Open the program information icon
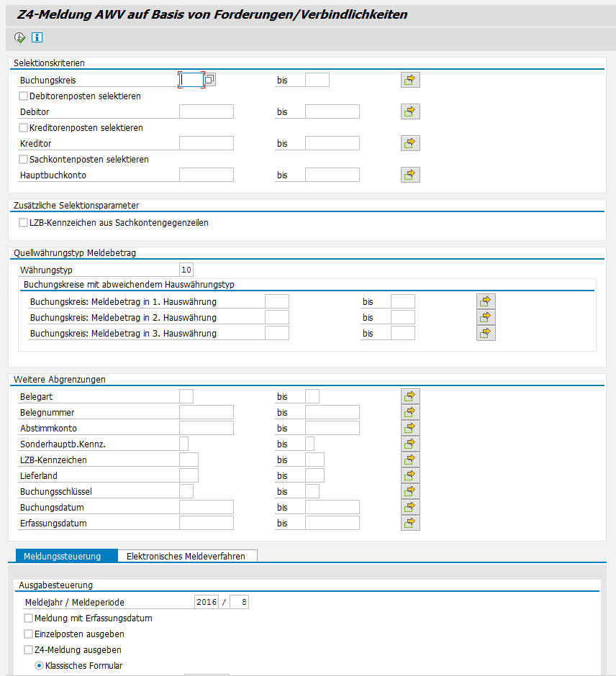Screen dimensions: 616x676 [37, 37]
